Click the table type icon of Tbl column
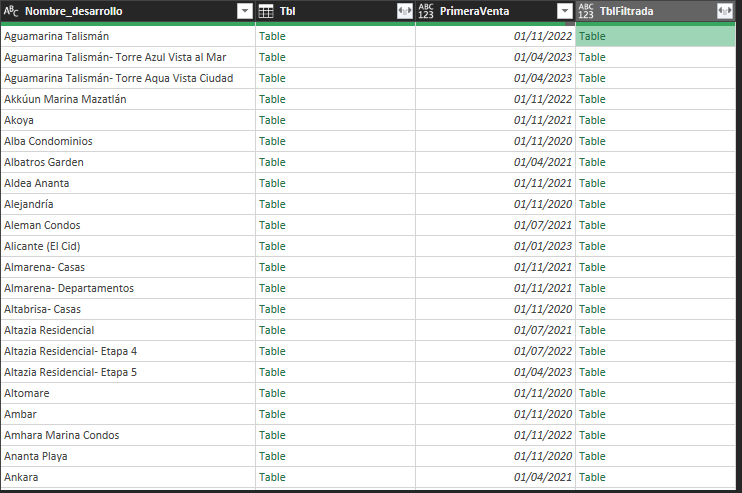 (x=266, y=11)
